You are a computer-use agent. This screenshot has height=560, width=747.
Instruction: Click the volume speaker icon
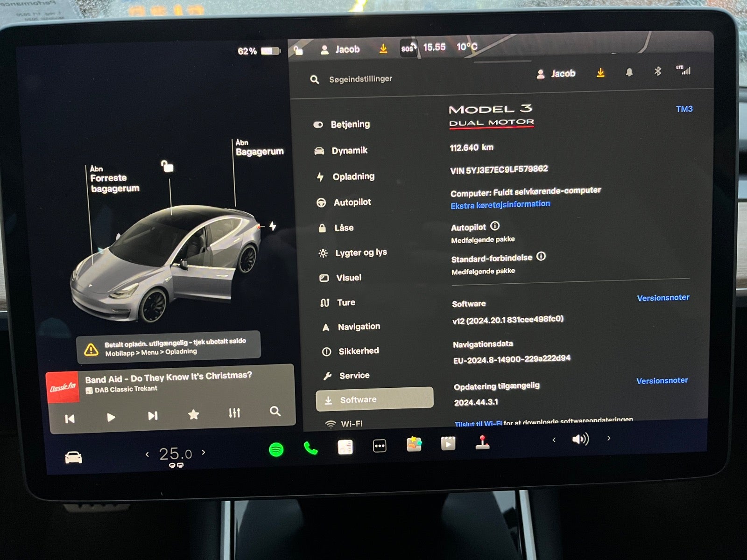(580, 439)
